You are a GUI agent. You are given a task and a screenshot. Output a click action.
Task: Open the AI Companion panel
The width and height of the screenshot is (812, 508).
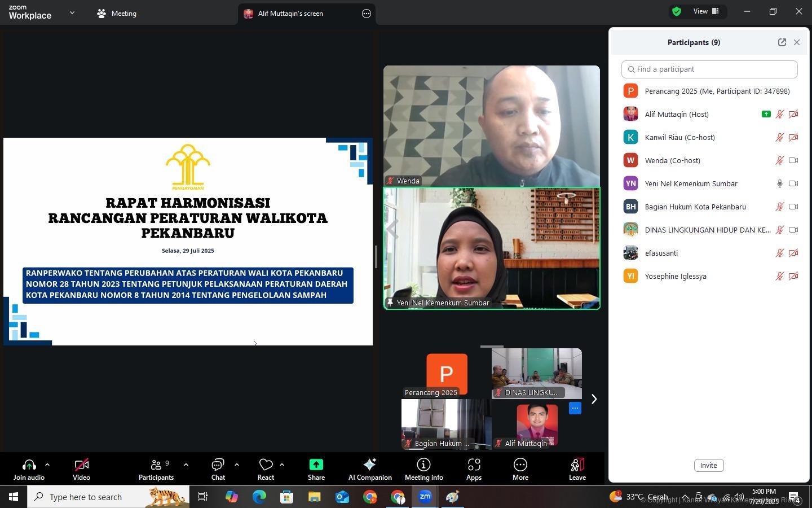click(370, 469)
